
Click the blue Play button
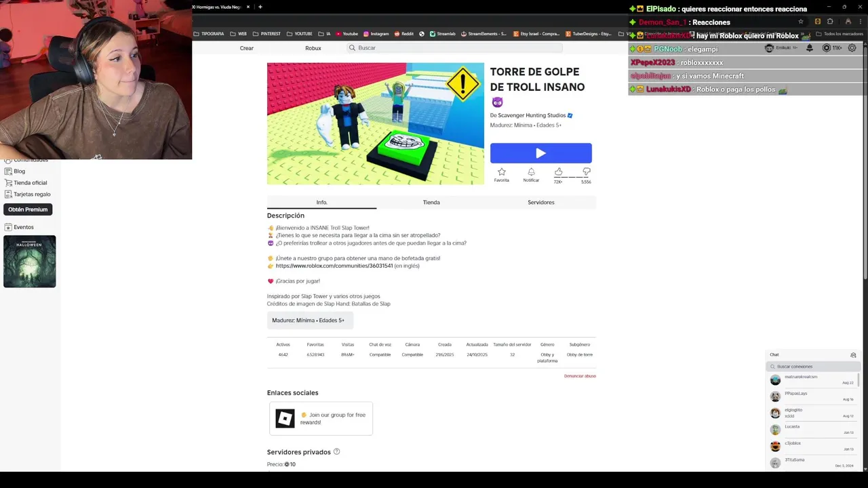click(540, 153)
